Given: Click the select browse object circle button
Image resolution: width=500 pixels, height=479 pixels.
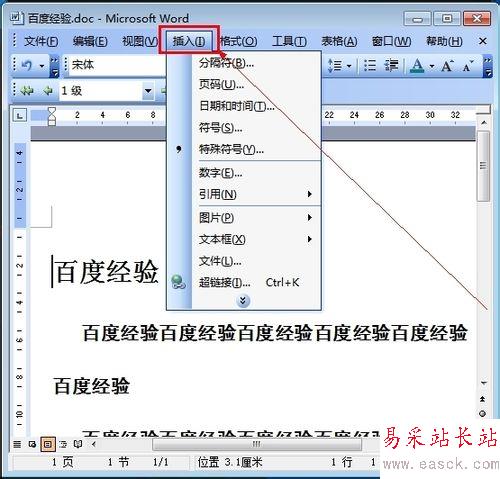Looking at the screenshot, I should (482, 414).
